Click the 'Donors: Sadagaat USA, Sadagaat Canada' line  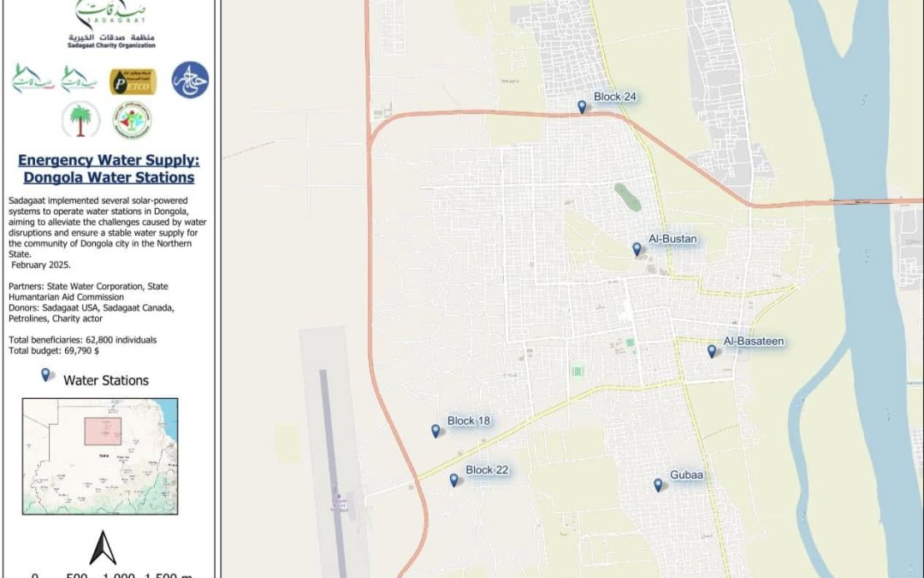click(x=92, y=308)
